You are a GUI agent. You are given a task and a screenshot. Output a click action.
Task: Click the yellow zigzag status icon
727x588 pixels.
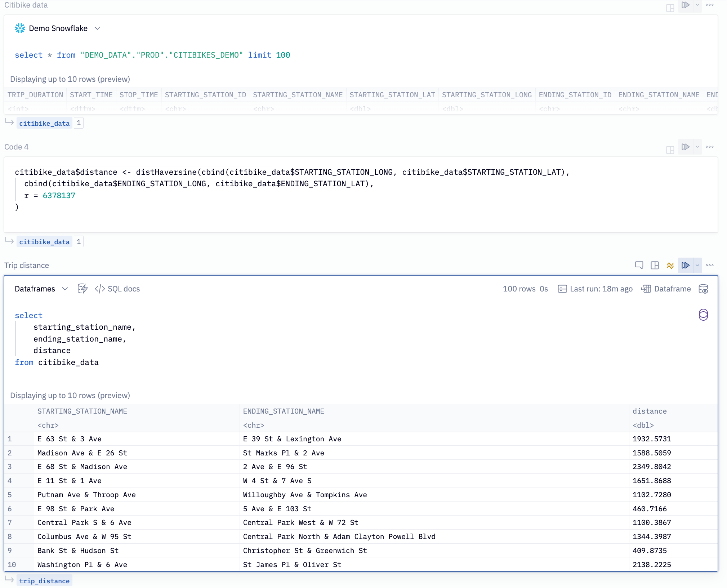(670, 266)
